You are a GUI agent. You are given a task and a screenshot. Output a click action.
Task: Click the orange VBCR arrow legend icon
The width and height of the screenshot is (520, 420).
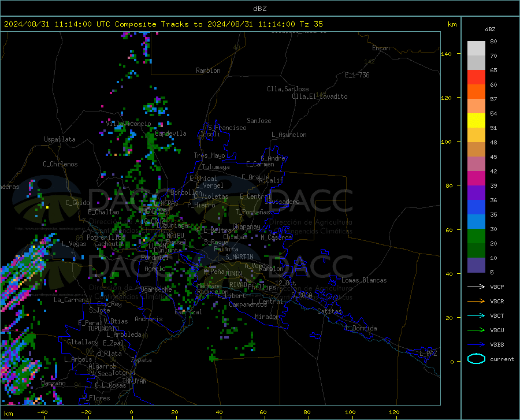click(476, 302)
